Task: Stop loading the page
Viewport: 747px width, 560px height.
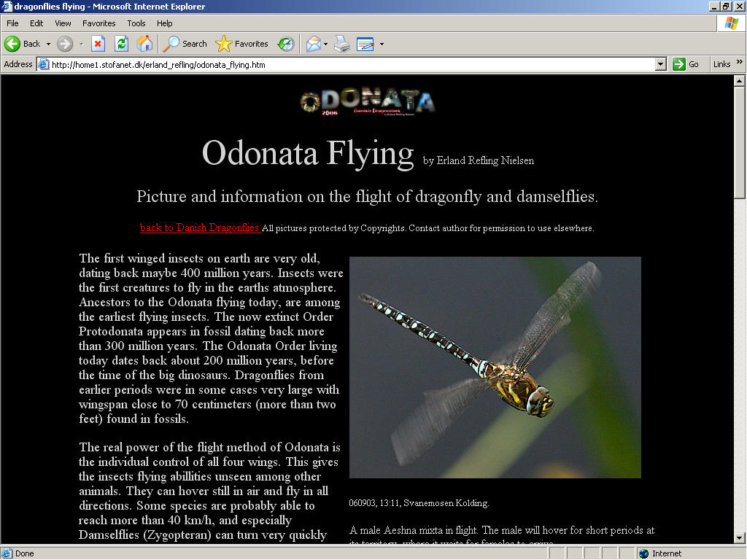Action: (98, 44)
